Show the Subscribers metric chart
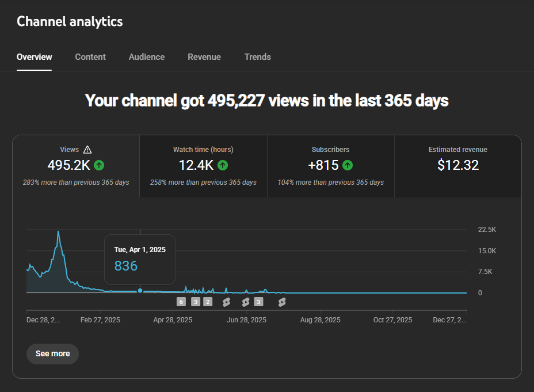Screen dimensions: 534x392 (x=330, y=166)
